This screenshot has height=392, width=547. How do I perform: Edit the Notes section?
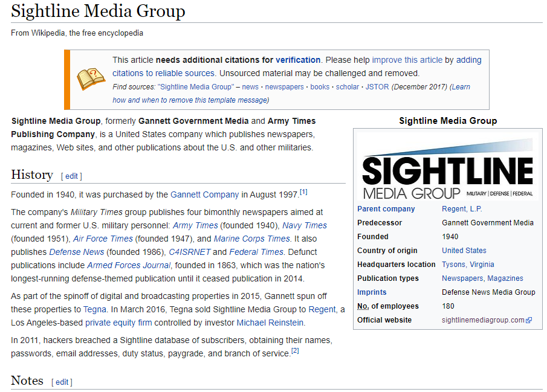pos(62,382)
